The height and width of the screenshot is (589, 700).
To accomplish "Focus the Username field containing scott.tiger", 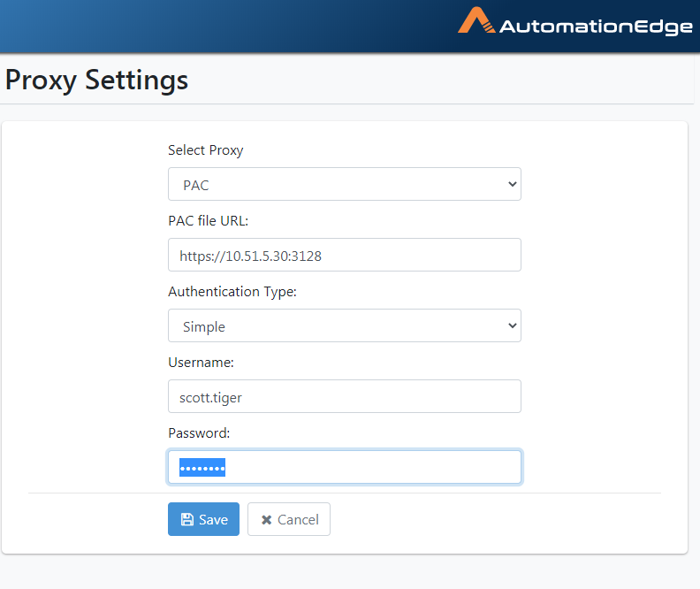I will pos(345,396).
